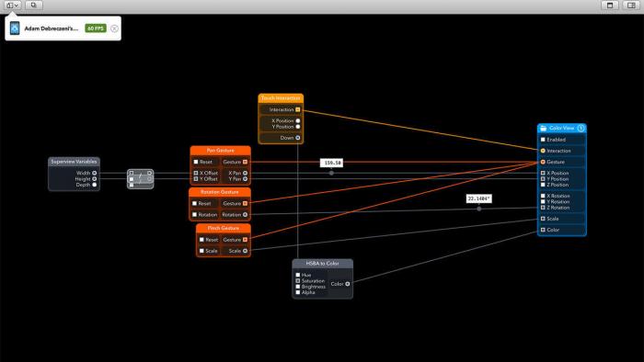Image resolution: width=644 pixels, height=362 pixels.
Task: Toggle Reset checkbox in Pinch Gesture node
Action: pos(201,240)
